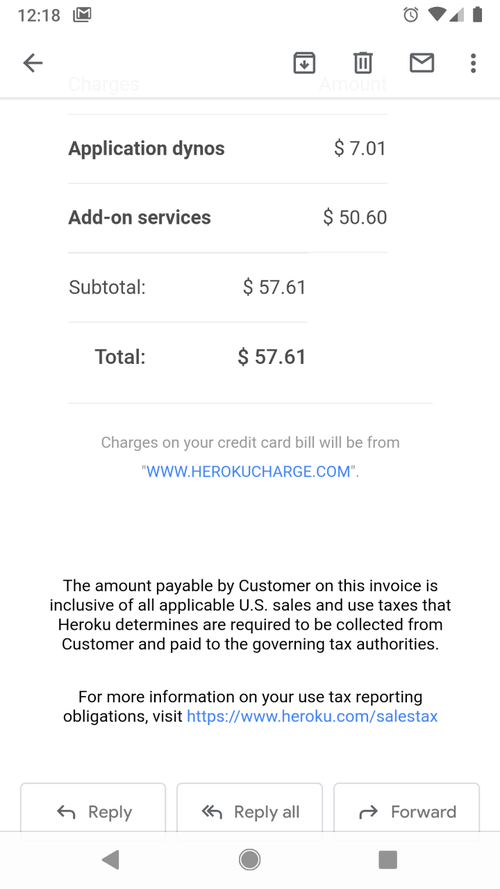
Task: Select the Add-on services charge row
Action: pos(227,218)
